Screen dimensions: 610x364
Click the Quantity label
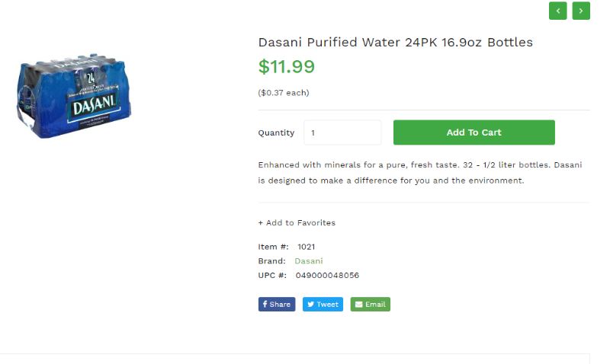[276, 133]
